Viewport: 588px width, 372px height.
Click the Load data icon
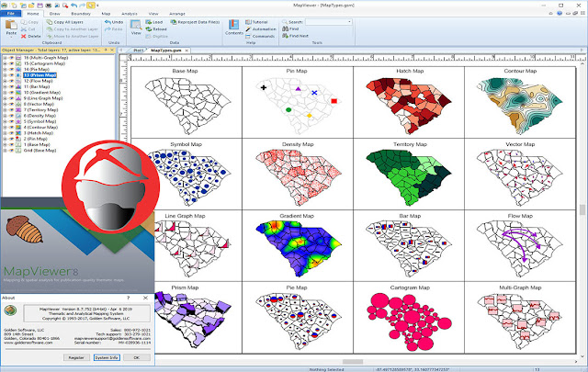coord(149,22)
